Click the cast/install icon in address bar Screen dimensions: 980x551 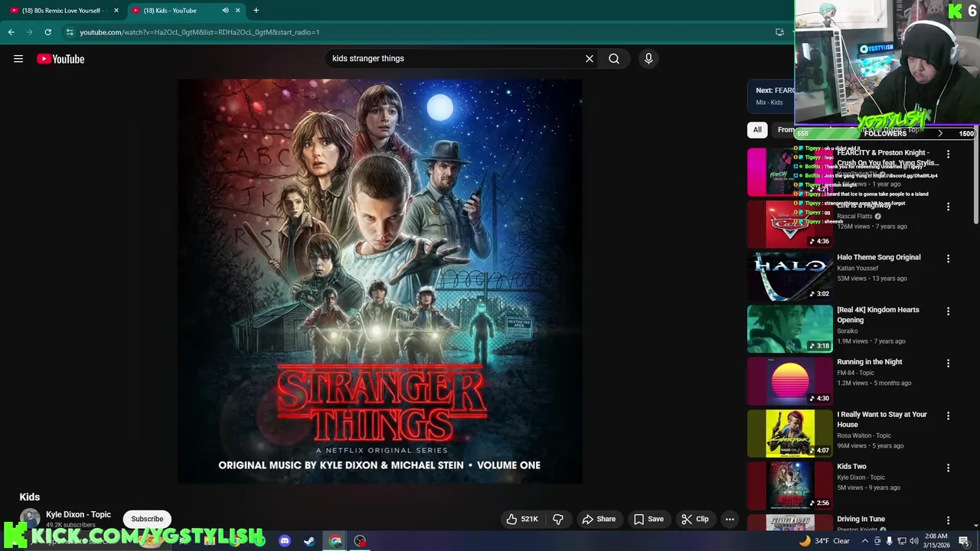[x=779, y=32]
